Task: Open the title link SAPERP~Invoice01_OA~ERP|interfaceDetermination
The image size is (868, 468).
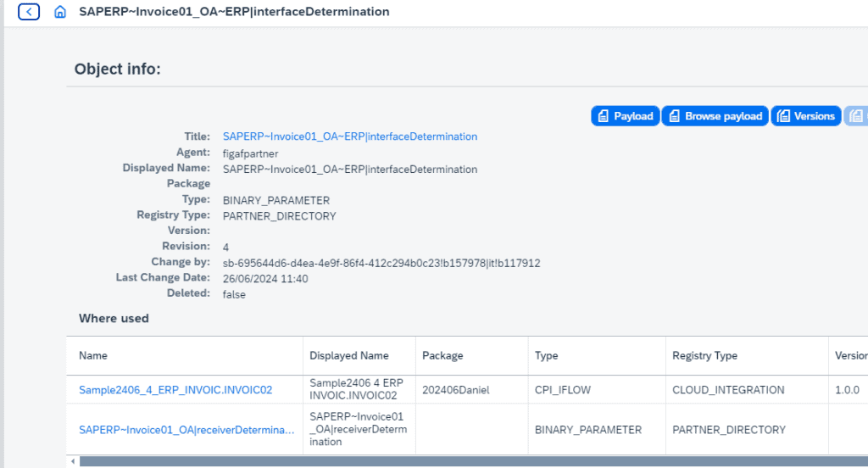Action: tap(350, 136)
